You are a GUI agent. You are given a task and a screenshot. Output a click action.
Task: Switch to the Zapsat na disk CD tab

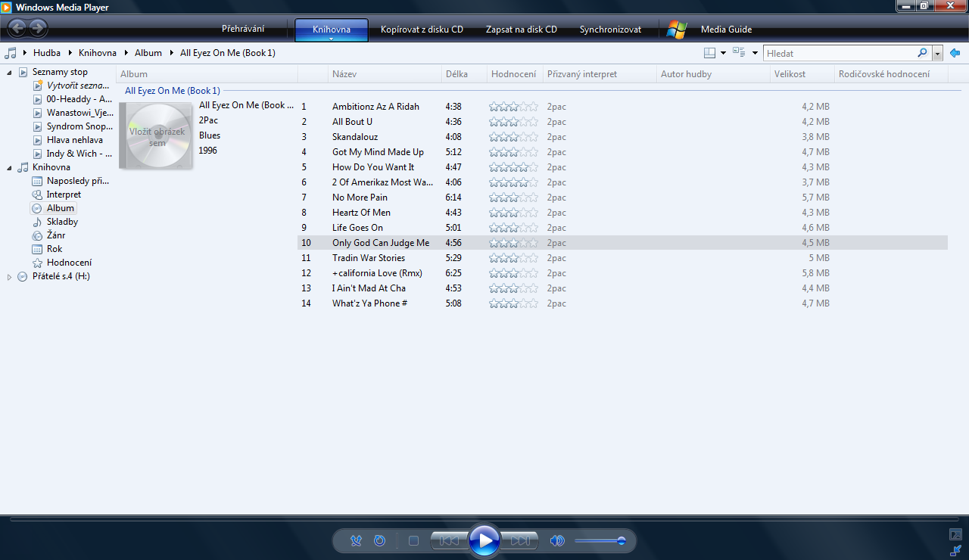[x=522, y=30]
